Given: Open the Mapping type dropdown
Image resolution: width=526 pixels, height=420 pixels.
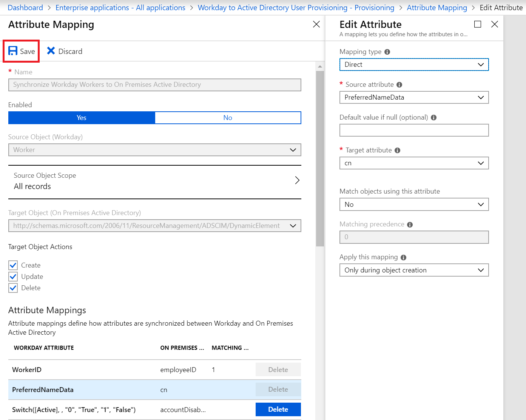Looking at the screenshot, I should coord(414,65).
